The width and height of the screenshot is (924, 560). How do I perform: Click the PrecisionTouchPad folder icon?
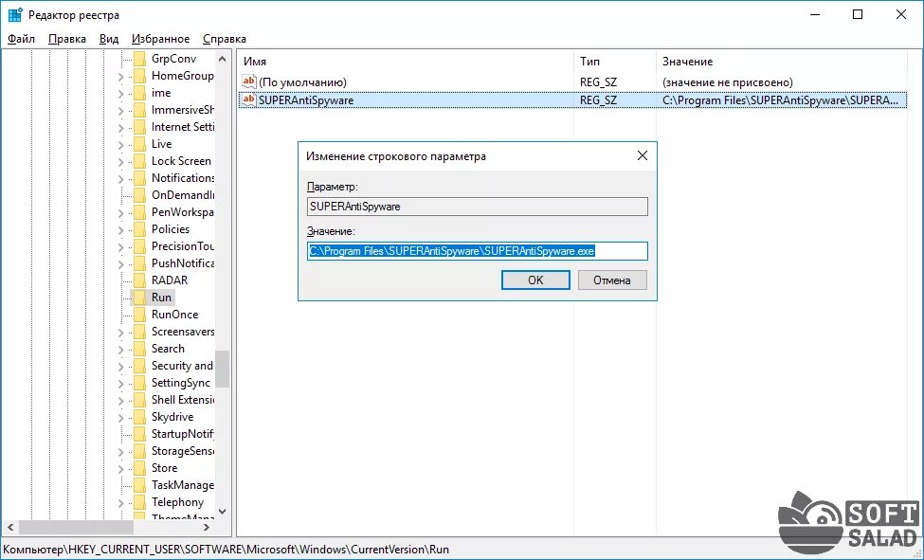pos(139,245)
